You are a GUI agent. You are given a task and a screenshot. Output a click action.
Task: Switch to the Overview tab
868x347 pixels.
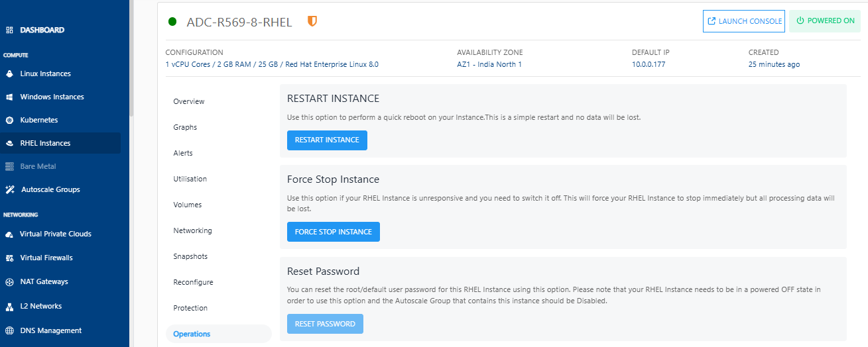click(x=189, y=101)
